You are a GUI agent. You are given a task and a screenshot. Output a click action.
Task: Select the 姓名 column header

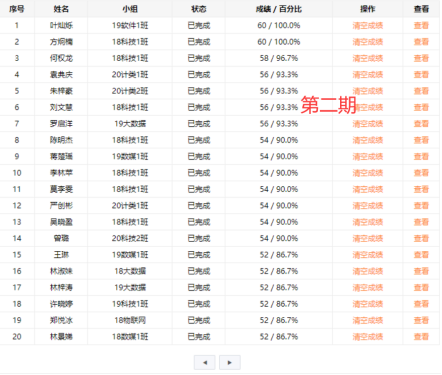click(x=61, y=9)
